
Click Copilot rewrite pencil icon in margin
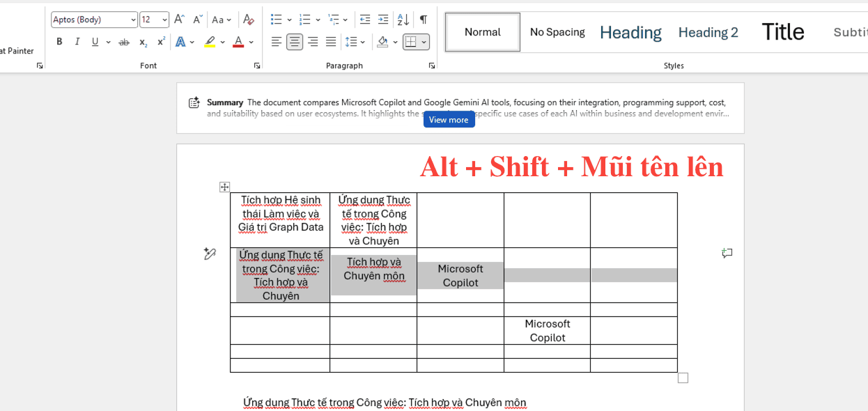210,254
